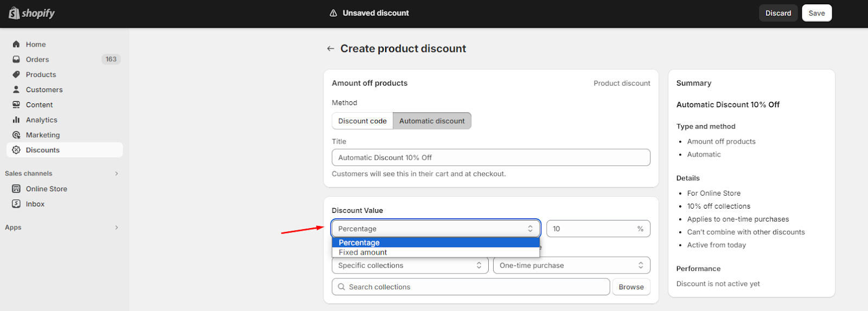Viewport: 868px width, 311px height.
Task: Click the Marketing target icon
Action: pyautogui.click(x=16, y=135)
